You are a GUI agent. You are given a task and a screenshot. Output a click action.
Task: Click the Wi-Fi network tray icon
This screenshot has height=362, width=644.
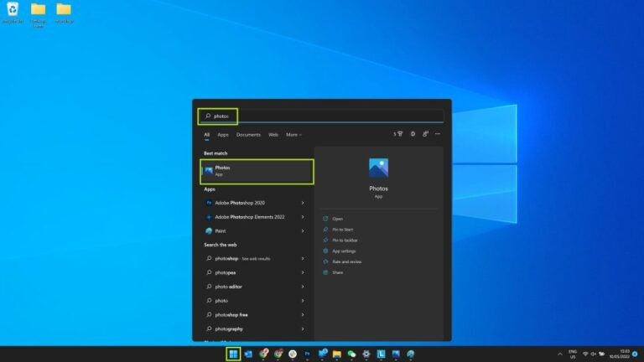pos(585,354)
